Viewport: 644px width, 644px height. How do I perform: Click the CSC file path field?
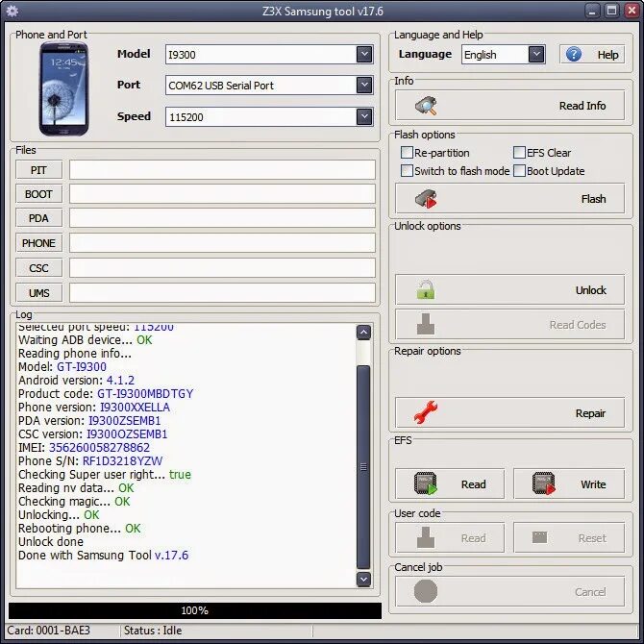point(222,268)
